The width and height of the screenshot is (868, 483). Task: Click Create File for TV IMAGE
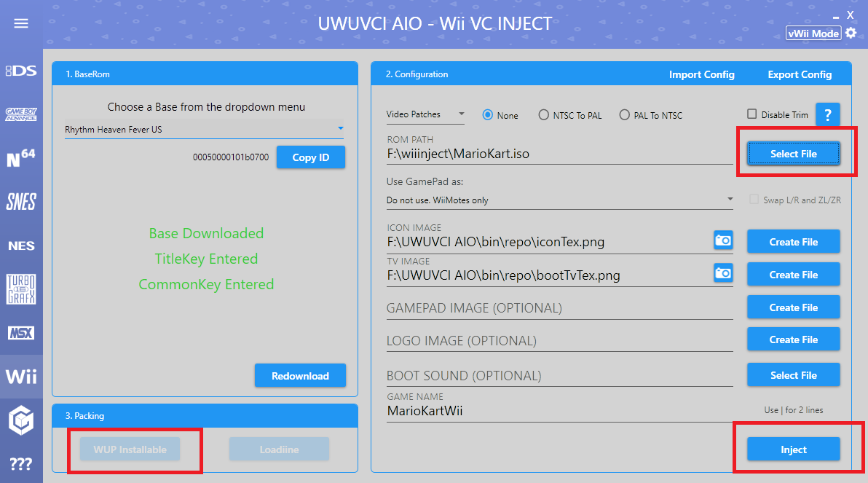coord(793,274)
